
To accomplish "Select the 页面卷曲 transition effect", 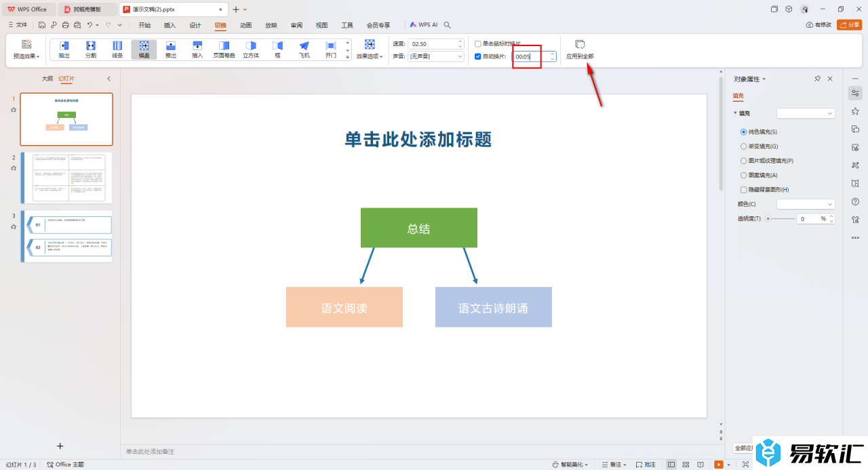I will tap(224, 50).
